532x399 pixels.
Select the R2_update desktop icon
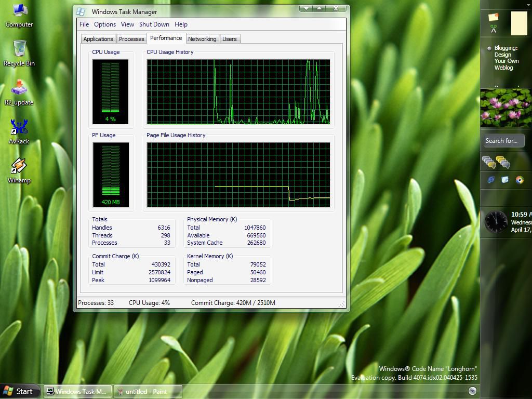(19, 92)
